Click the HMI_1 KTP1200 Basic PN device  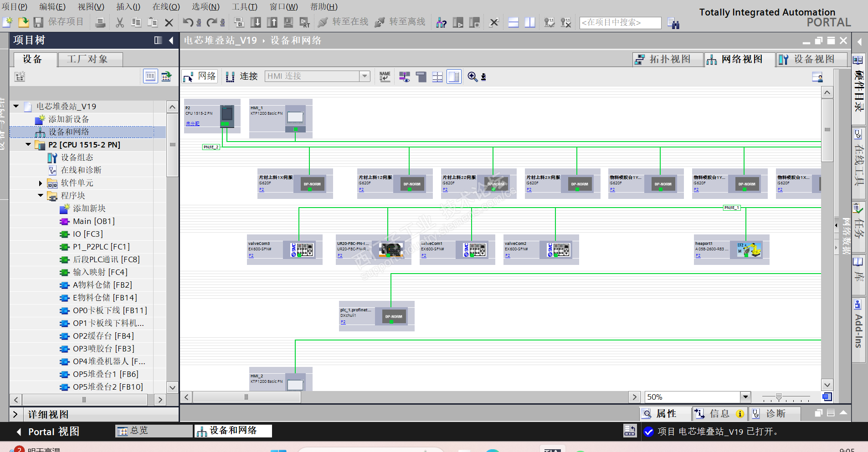tap(281, 118)
